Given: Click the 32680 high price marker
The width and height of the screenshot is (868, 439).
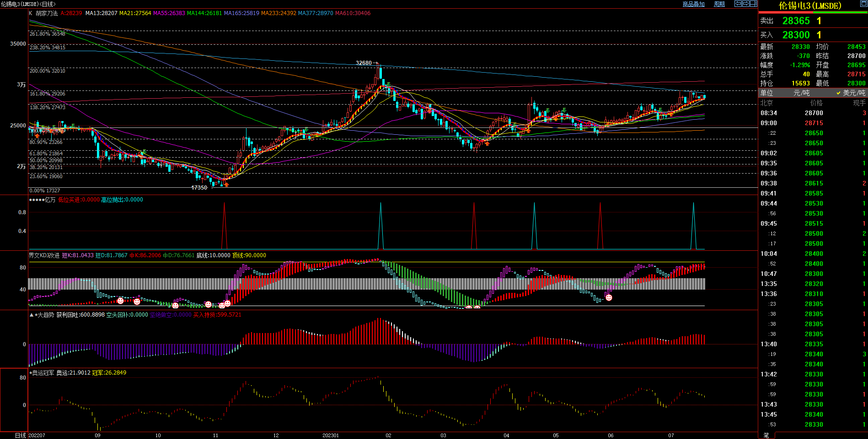Looking at the screenshot, I should point(364,63).
